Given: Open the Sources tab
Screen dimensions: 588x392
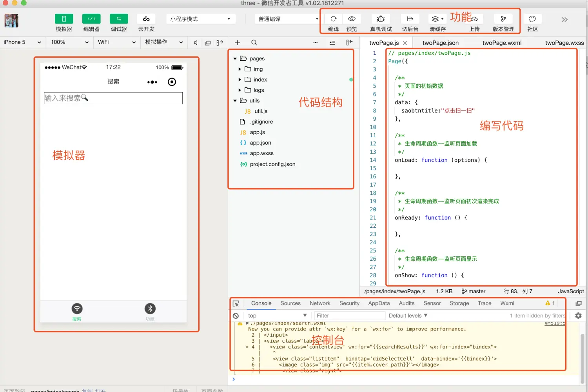Looking at the screenshot, I should [x=290, y=303].
